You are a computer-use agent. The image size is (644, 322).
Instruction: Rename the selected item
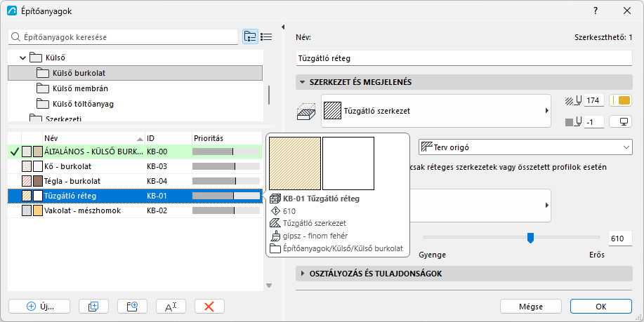[171, 307]
